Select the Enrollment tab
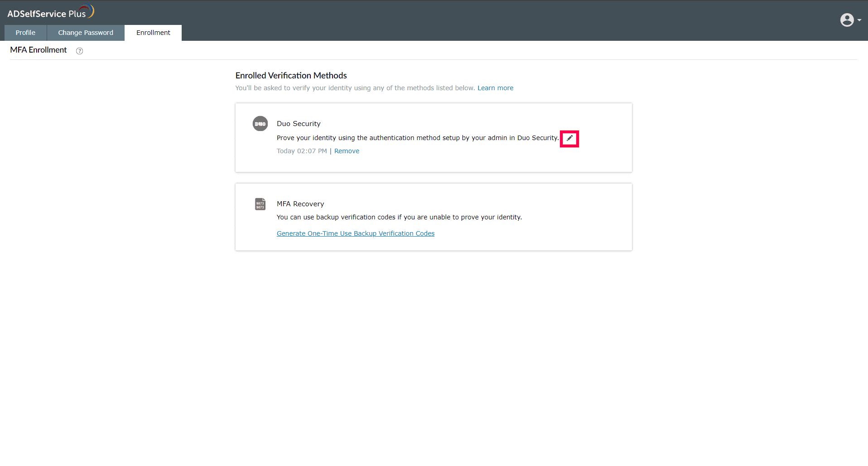The height and width of the screenshot is (466, 868). pyautogui.click(x=153, y=33)
